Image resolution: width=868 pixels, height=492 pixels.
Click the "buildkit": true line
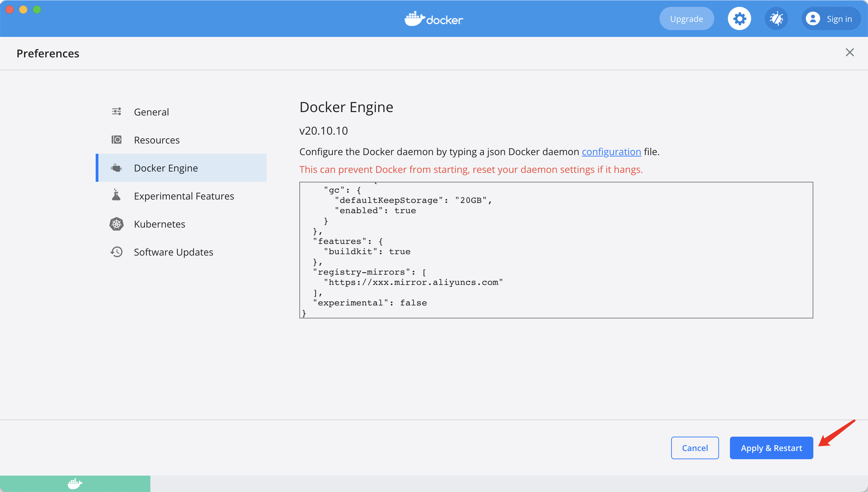coord(367,251)
